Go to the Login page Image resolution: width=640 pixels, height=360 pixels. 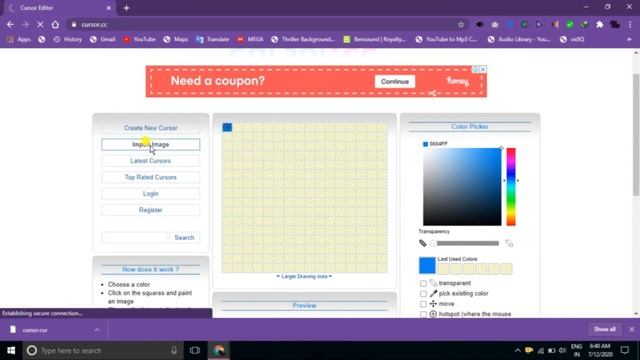pos(151,193)
